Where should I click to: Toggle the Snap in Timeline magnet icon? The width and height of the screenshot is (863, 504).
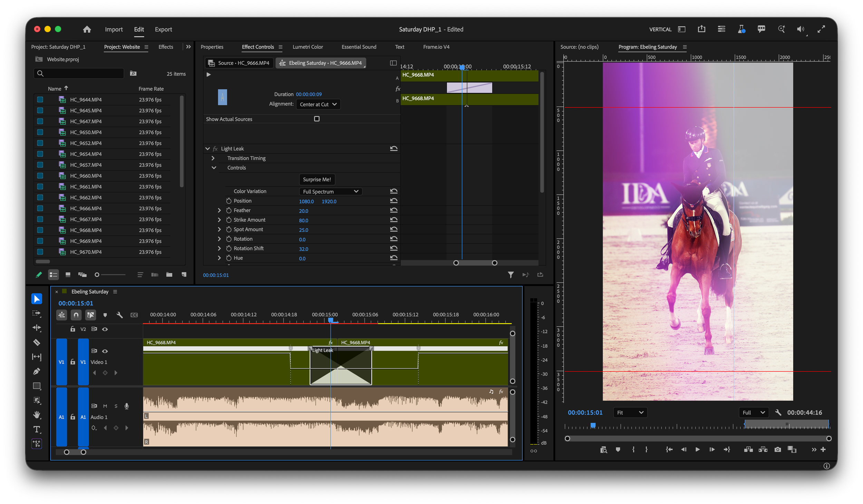pos(76,315)
